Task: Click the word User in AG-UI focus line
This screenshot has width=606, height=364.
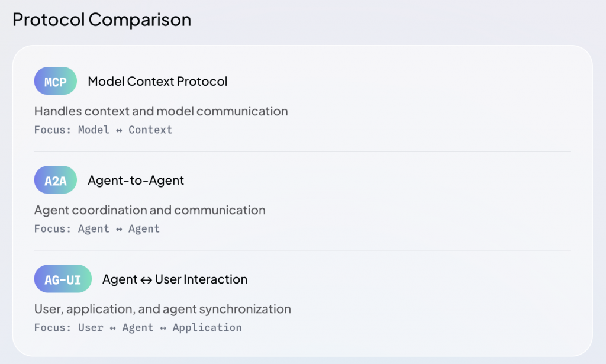Action: coord(91,328)
